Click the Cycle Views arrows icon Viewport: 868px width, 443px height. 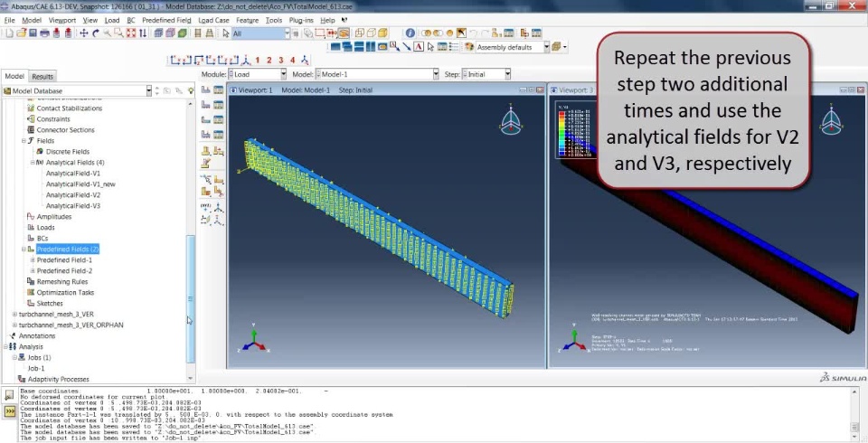tap(143, 33)
